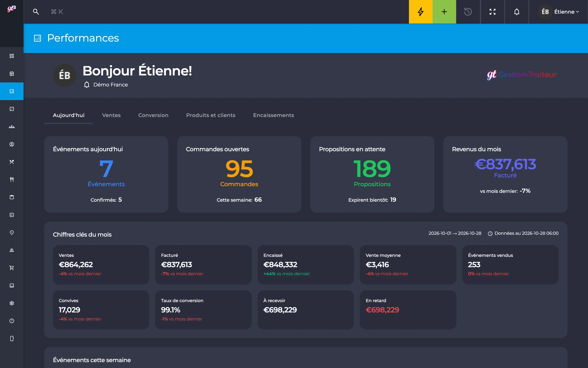Open the shopping cart sidebar icon
Screen dimensions: 588x368
pos(12,268)
